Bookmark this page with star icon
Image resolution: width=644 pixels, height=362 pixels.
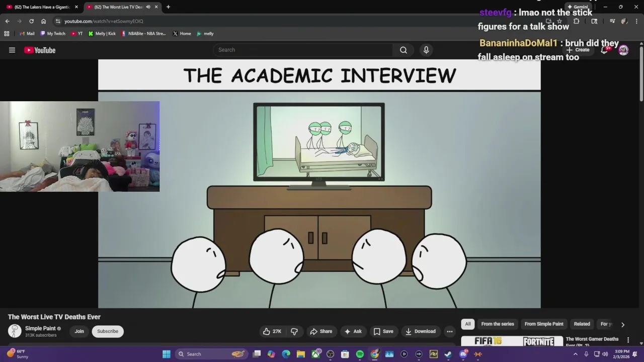[559, 21]
